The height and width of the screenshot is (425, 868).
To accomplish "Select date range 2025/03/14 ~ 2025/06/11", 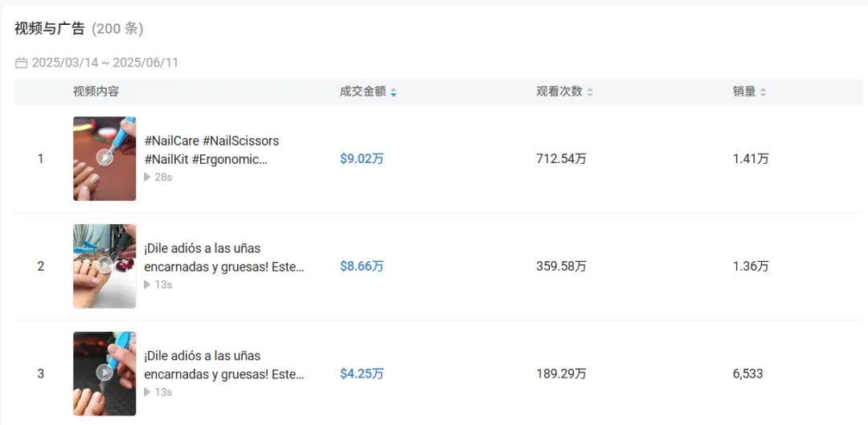I will coord(105,63).
